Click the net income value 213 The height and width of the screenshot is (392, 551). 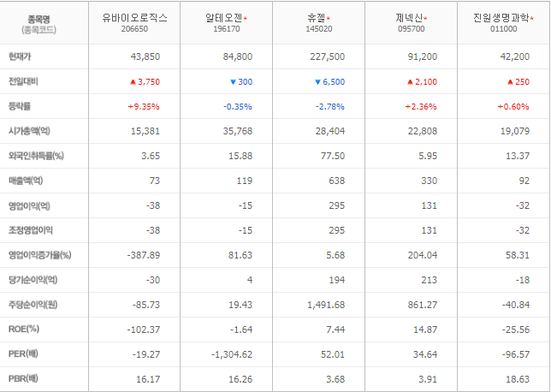pyautogui.click(x=429, y=280)
